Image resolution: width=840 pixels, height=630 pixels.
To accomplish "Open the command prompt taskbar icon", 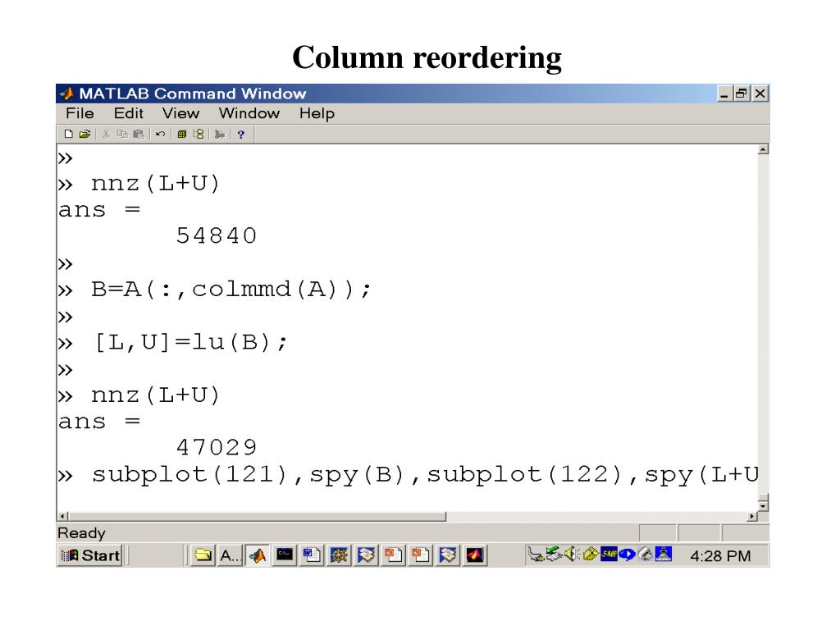I will click(x=285, y=555).
